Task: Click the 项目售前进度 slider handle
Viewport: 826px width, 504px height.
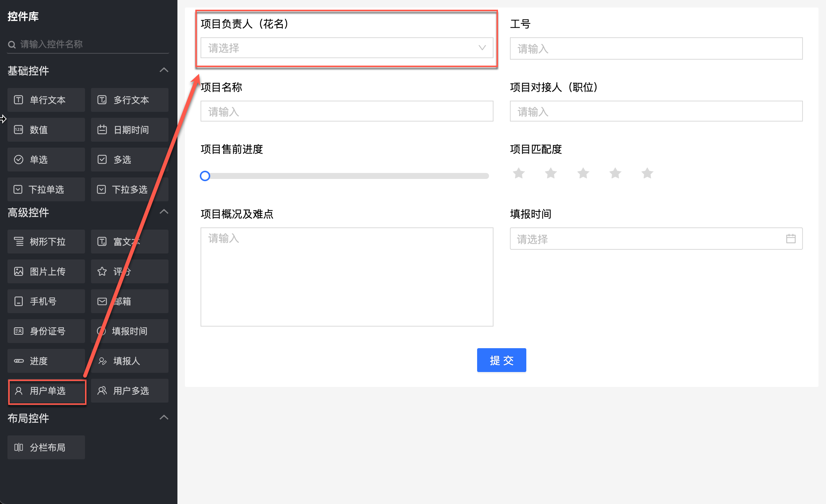Action: [205, 176]
